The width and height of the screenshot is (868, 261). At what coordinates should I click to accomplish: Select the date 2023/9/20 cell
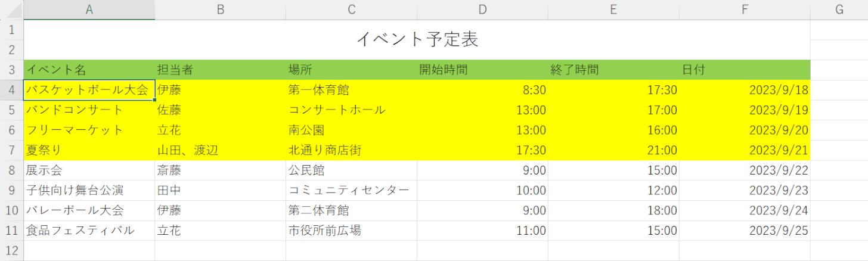click(745, 130)
